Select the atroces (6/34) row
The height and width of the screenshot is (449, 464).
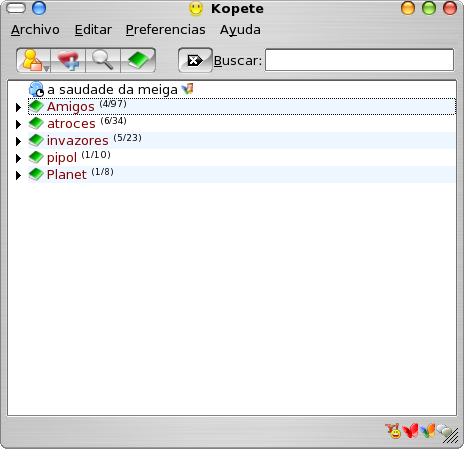[242, 124]
